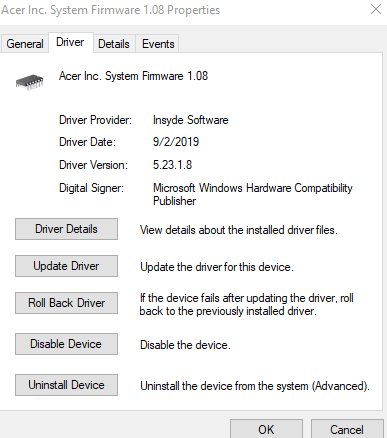Click the Insyde Software provider value

pyautogui.click(x=191, y=120)
